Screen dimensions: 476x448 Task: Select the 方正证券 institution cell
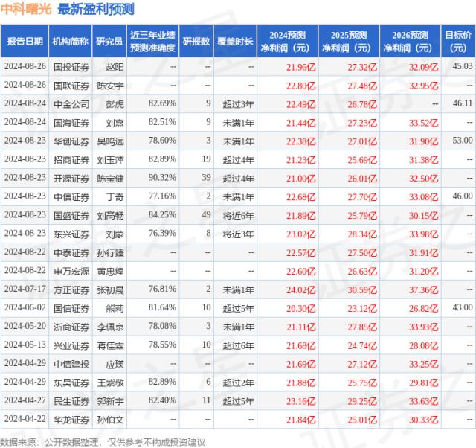coord(71,289)
